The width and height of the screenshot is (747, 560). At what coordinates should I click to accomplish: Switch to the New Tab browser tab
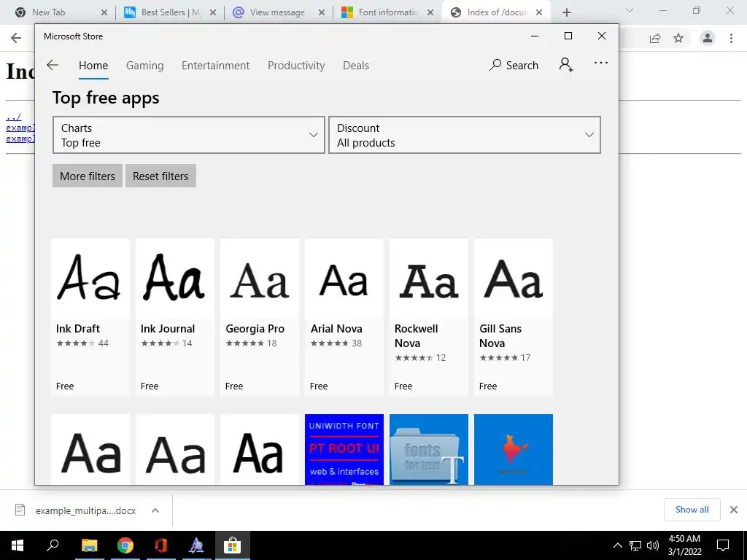point(61,12)
